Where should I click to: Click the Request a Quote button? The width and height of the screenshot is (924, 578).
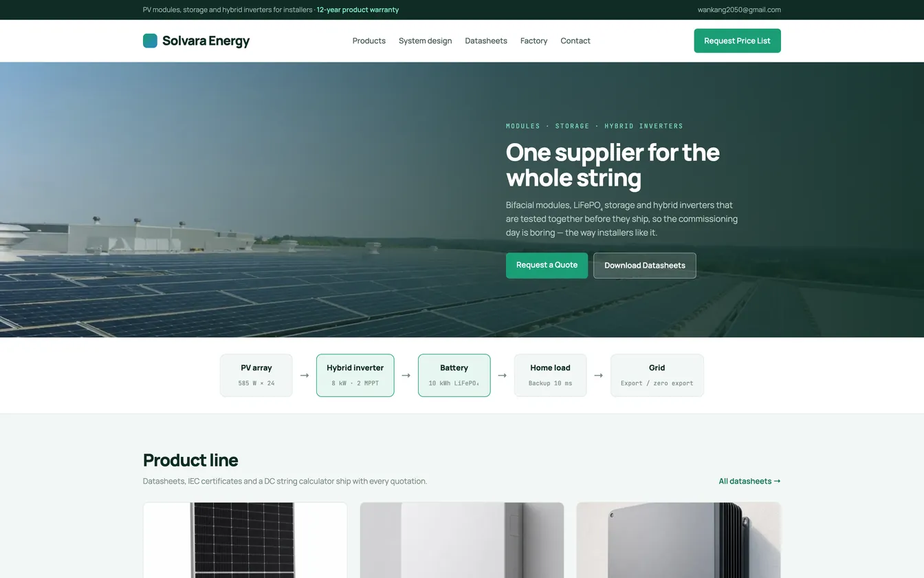pos(547,265)
